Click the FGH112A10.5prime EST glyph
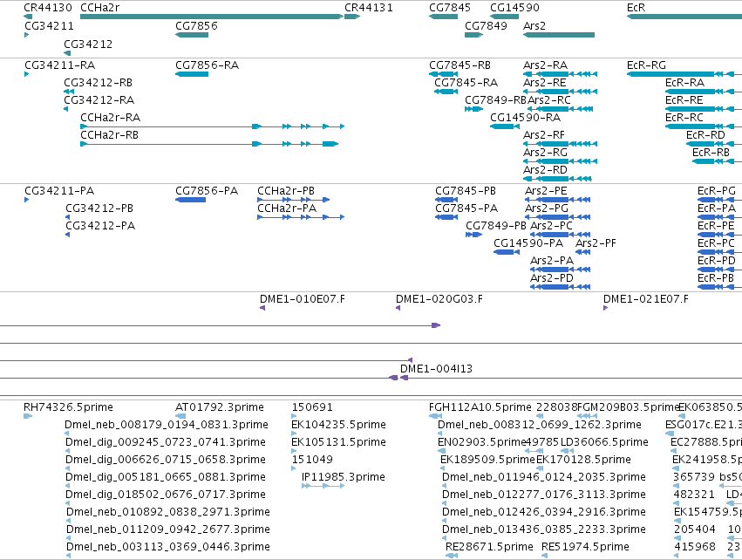Viewport: 742px width, 560px height. point(435,416)
